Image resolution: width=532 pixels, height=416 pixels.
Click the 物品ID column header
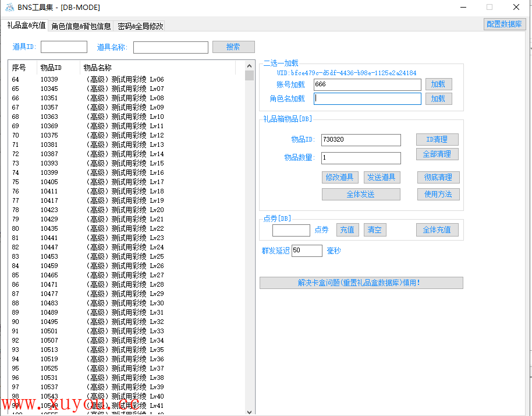pos(51,68)
